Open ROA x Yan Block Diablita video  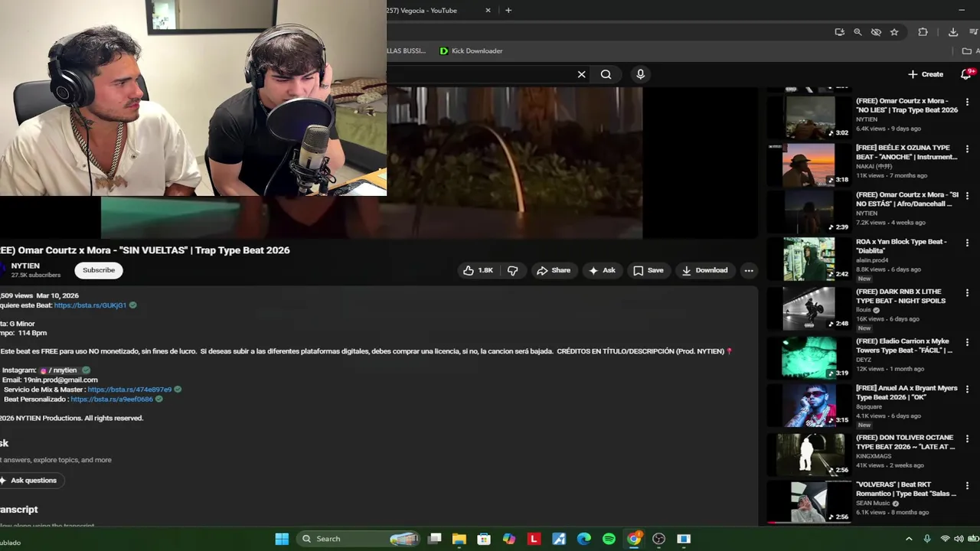[901, 246]
